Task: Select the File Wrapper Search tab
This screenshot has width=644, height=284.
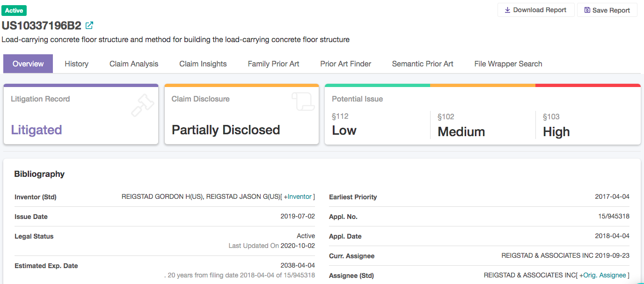Action: point(508,64)
